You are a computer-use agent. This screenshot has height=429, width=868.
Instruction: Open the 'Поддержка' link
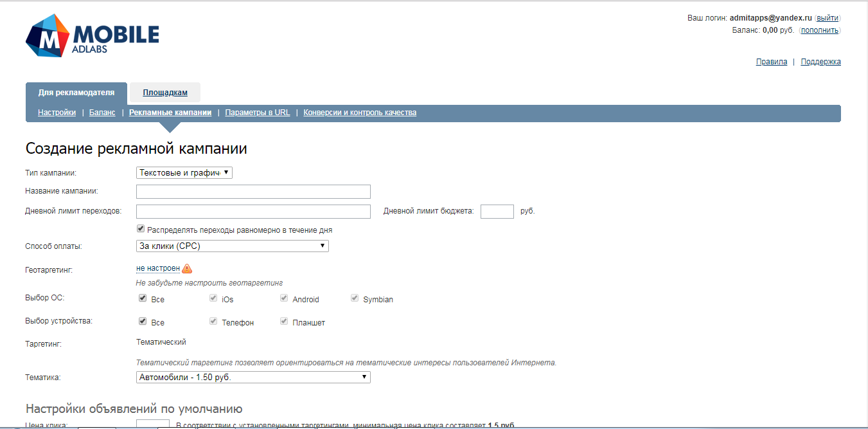(x=820, y=62)
